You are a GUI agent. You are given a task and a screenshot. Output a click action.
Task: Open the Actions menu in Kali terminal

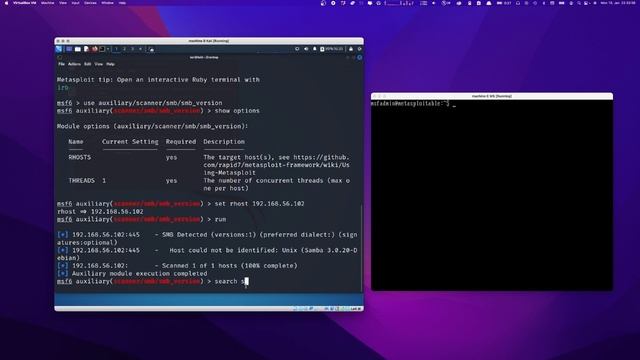point(74,64)
